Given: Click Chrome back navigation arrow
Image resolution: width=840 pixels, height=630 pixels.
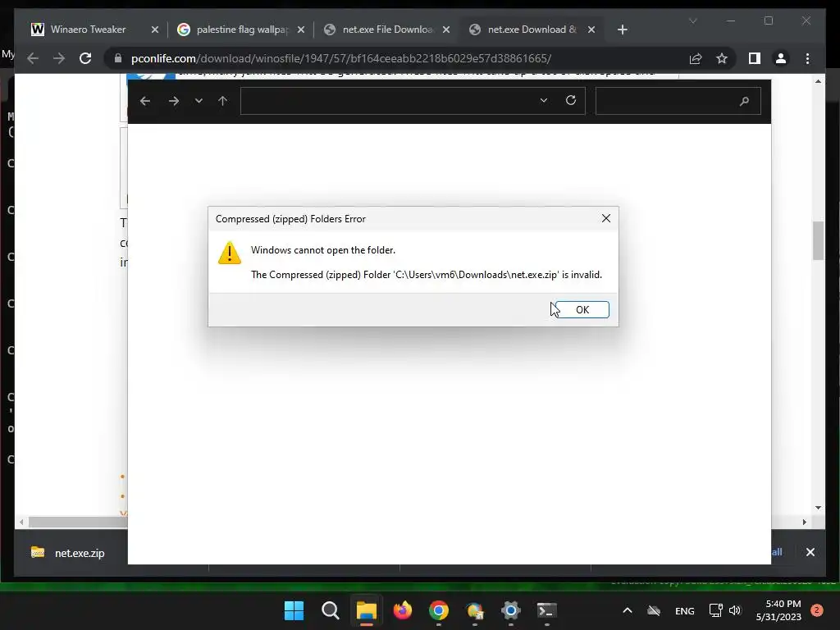Looking at the screenshot, I should pos(33,58).
